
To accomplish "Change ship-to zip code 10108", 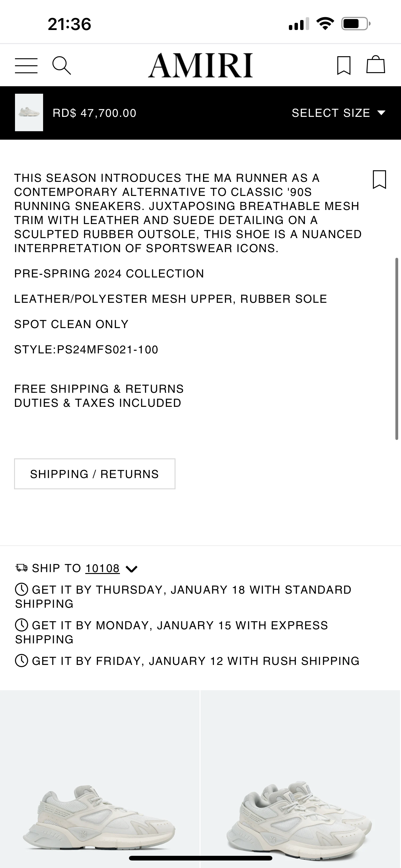I will [102, 568].
